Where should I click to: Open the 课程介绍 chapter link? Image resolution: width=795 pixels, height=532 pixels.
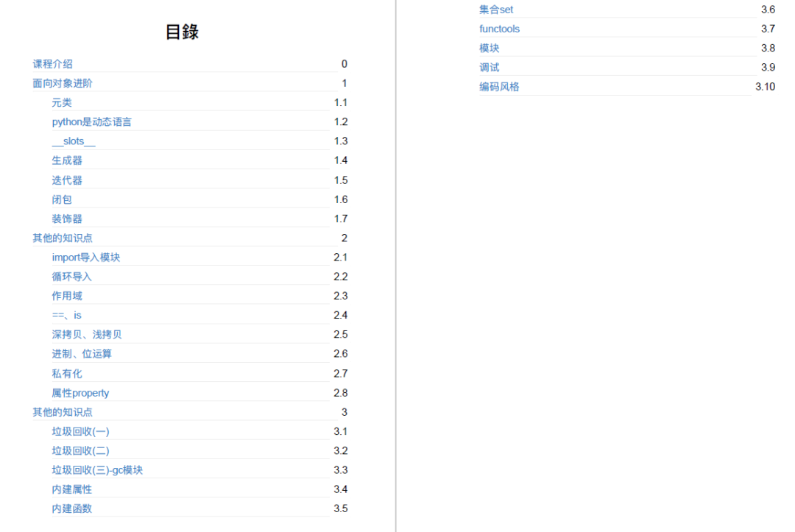52,64
